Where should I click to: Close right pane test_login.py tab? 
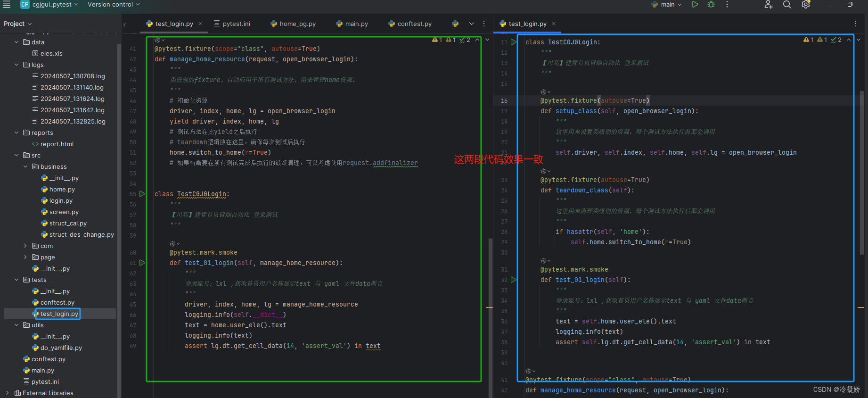click(x=554, y=24)
